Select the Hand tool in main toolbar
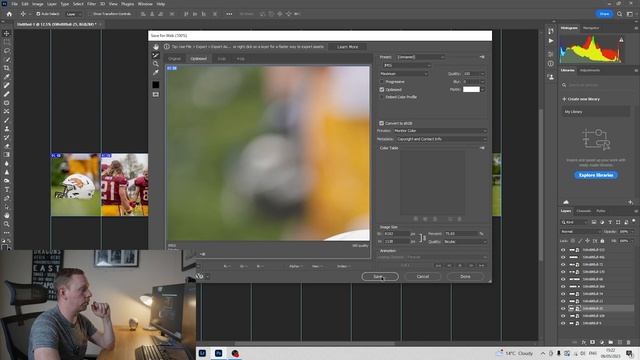 click(7, 215)
